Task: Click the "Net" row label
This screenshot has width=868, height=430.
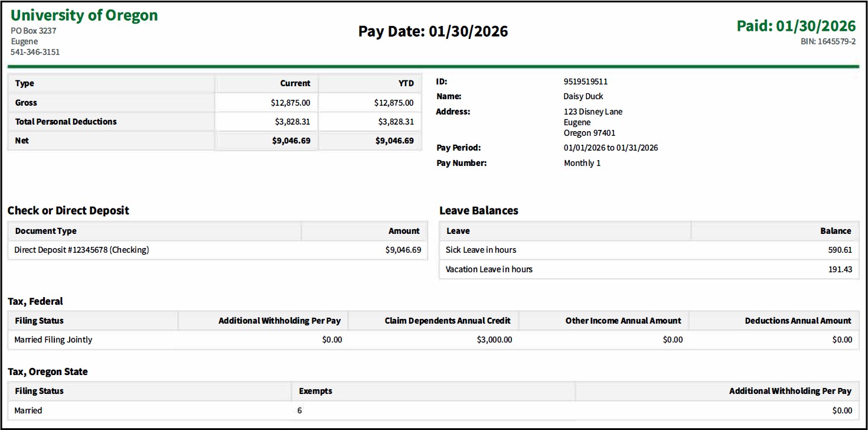Action: pyautogui.click(x=22, y=141)
